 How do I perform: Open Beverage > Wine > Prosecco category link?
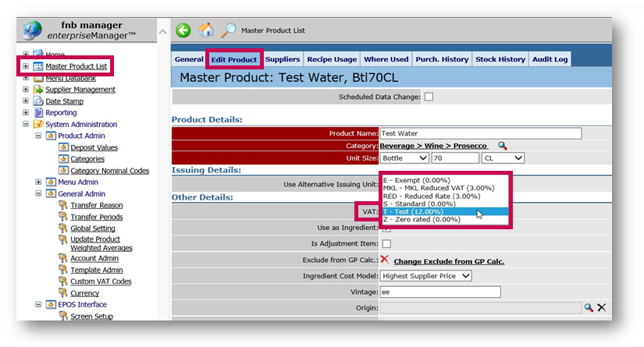(433, 146)
